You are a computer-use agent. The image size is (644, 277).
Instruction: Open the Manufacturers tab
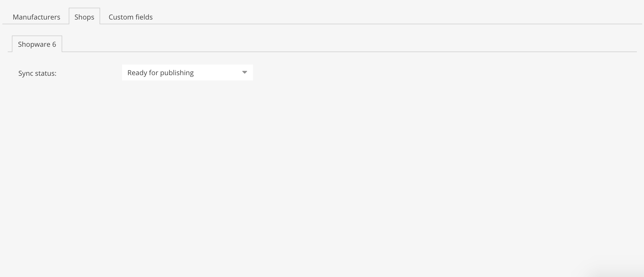(36, 17)
